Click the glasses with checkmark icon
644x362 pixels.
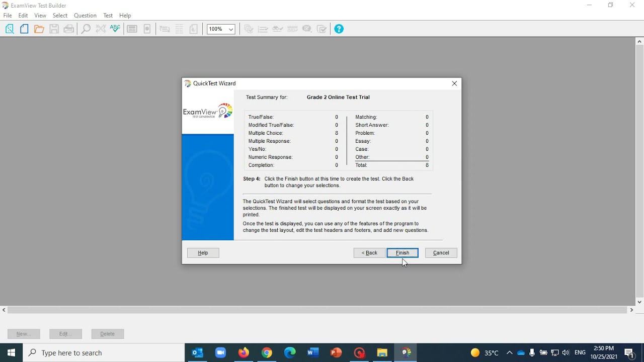(x=278, y=29)
